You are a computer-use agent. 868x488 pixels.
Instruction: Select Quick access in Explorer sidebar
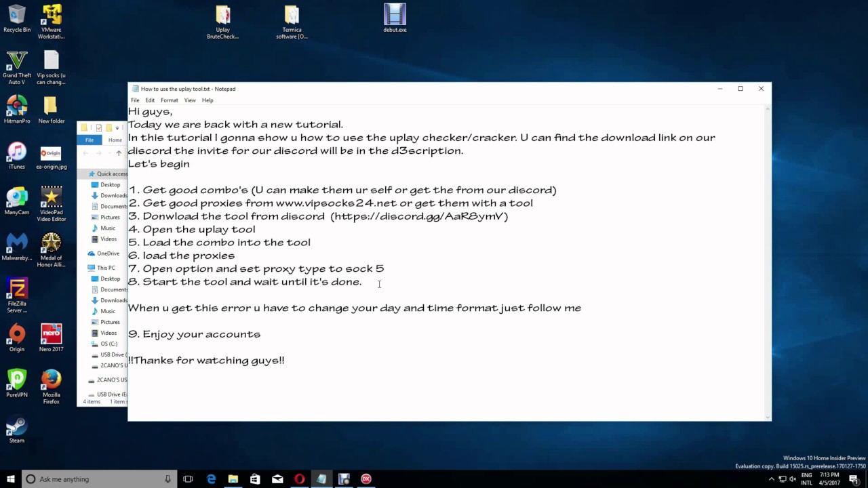[108, 174]
